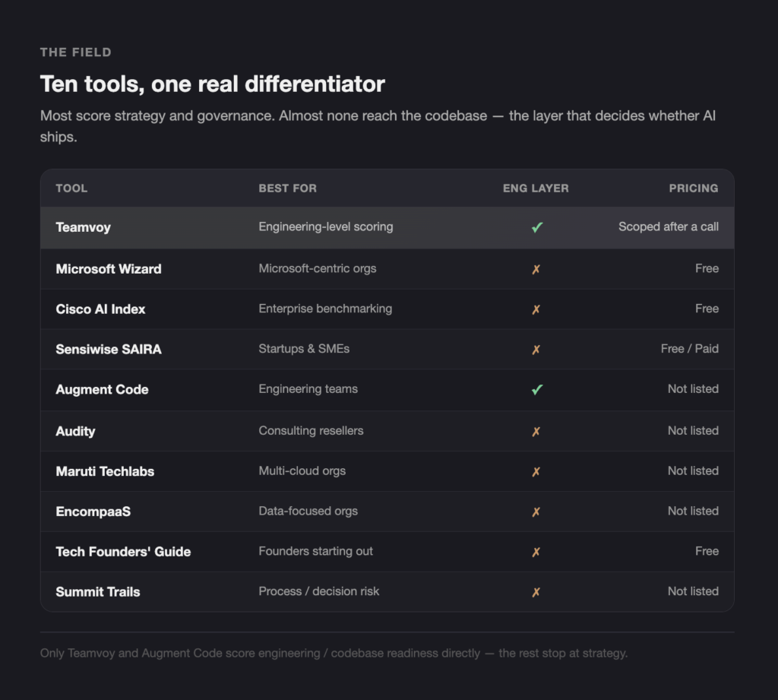Screen dimensions: 778x700
Task: Click the orange X in the Maruti Techlabs row
Action: pos(536,472)
